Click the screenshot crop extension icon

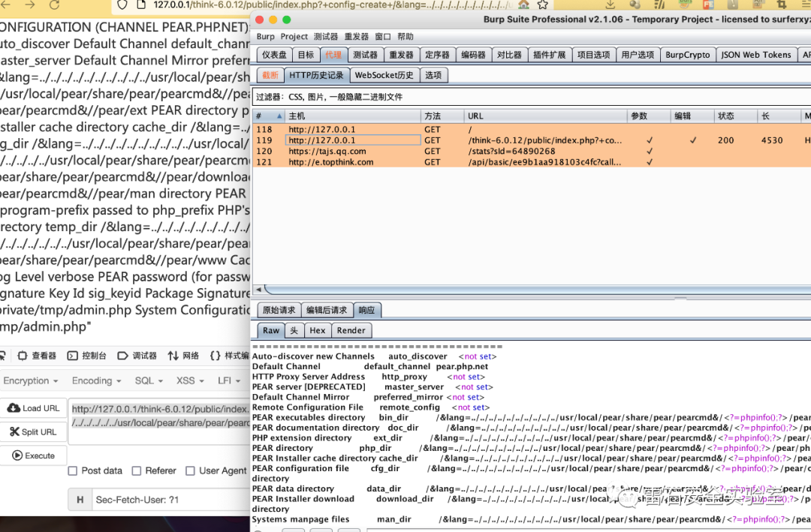click(782, 5)
